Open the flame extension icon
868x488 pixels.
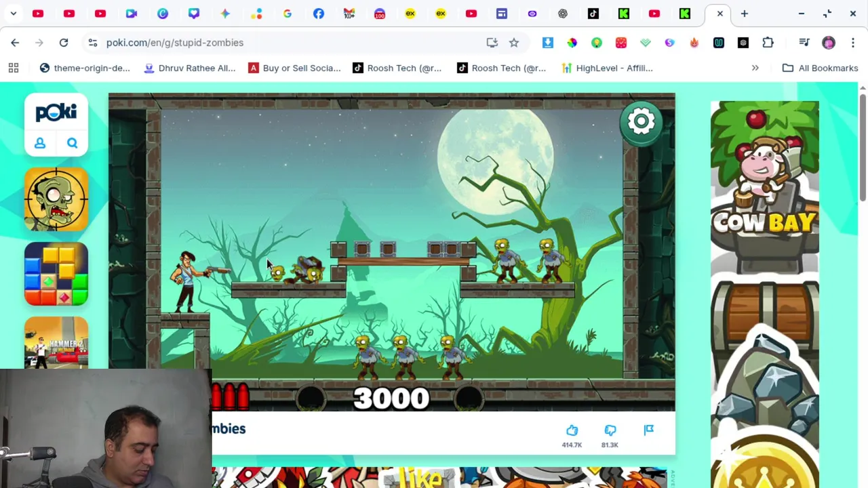(694, 43)
